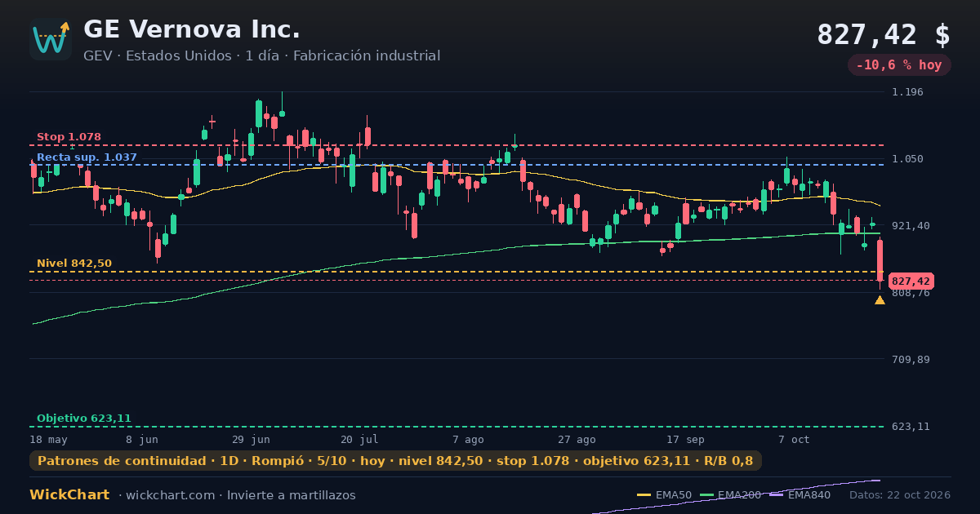
Task: Click the 27 ago date label
Action: click(577, 440)
